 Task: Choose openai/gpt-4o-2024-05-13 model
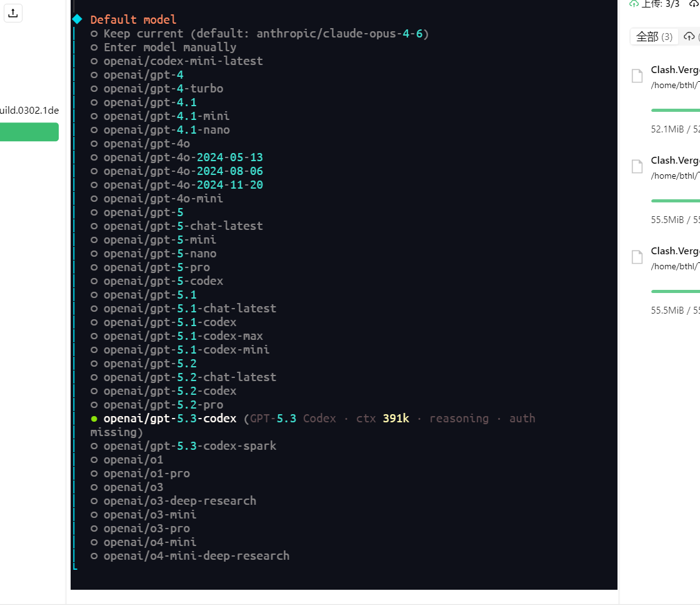[x=177, y=157]
